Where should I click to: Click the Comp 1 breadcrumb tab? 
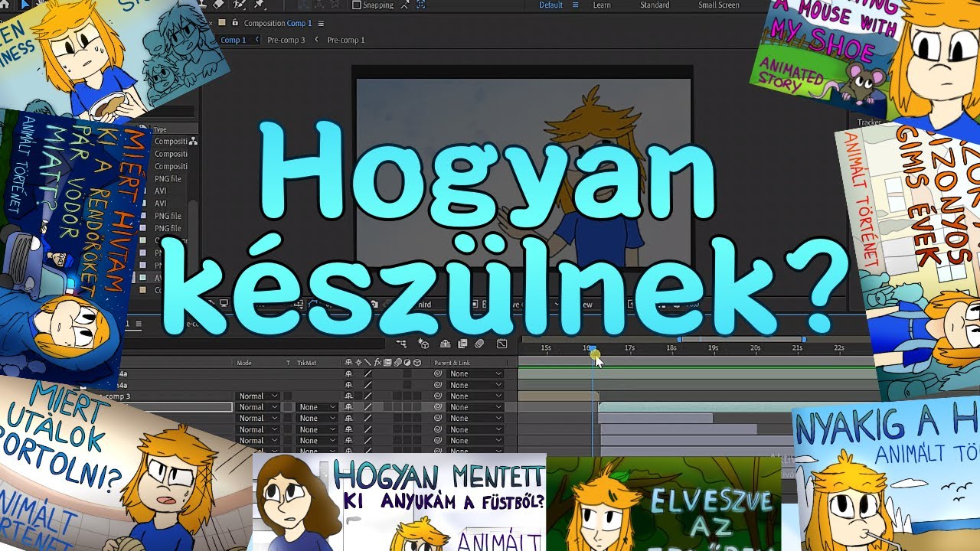pos(234,40)
